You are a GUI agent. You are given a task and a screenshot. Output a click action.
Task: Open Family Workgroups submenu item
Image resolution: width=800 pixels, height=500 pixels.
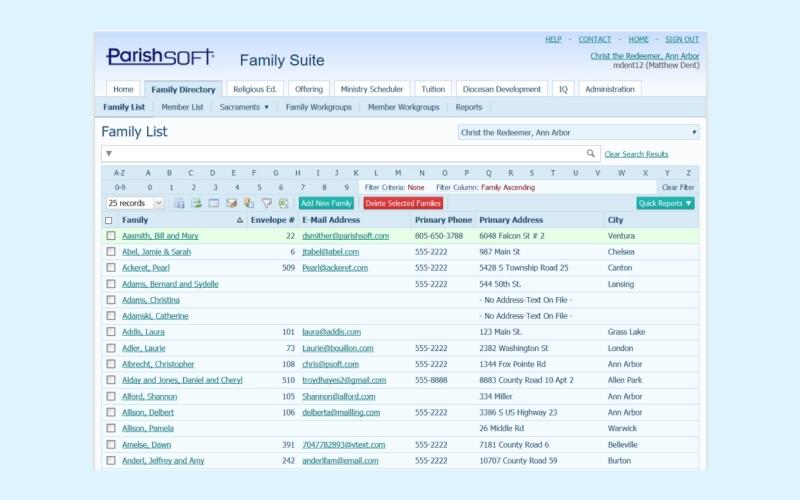point(318,107)
